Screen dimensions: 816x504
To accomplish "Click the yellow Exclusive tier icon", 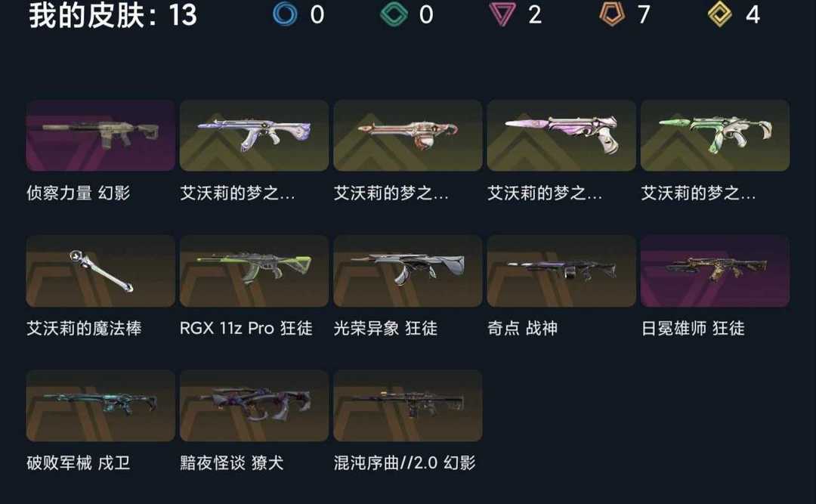I will 720,14.
